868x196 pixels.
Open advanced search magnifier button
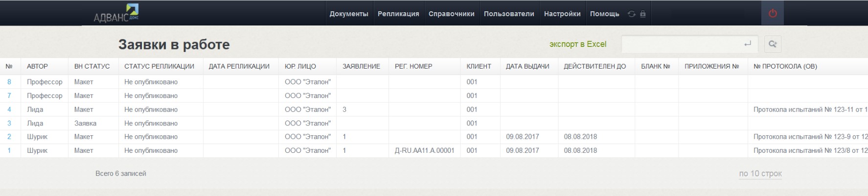(773, 44)
